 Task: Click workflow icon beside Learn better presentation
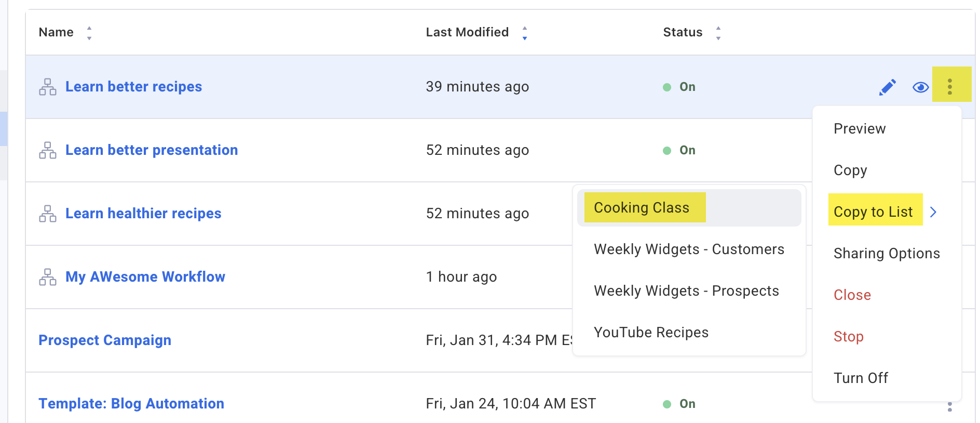coord(48,151)
